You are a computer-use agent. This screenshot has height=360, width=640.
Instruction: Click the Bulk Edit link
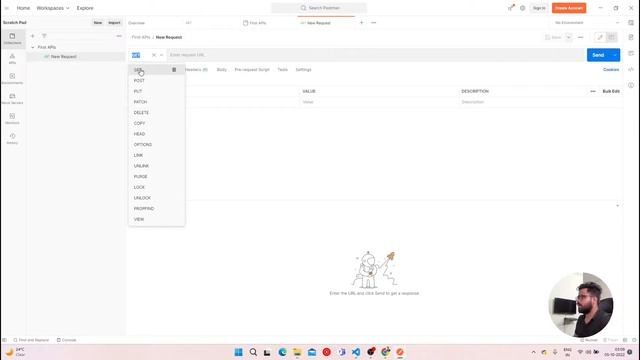611,91
